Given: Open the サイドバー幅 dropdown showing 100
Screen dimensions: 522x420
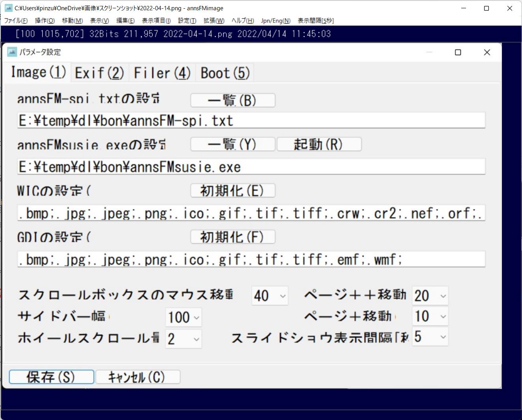Looking at the screenshot, I should 183,317.
